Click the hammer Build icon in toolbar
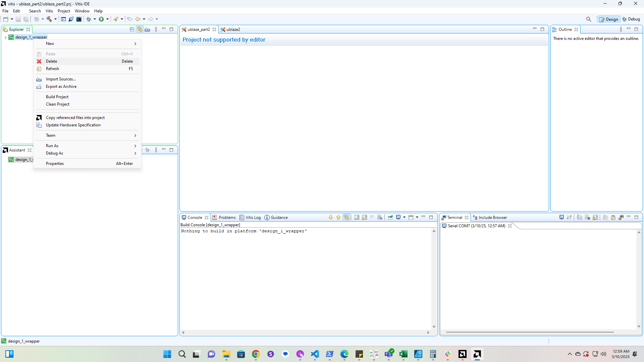The image size is (644, 362). pos(49,19)
